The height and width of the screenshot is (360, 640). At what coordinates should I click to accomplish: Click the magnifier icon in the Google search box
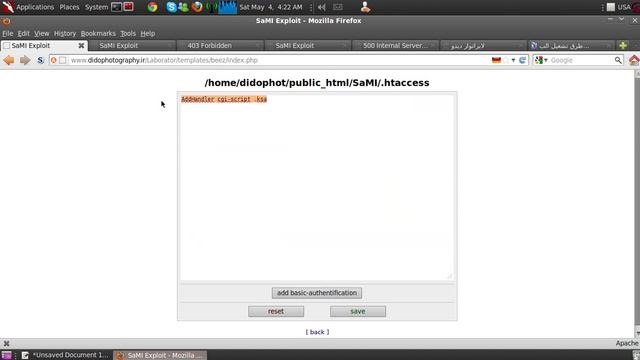click(x=618, y=60)
